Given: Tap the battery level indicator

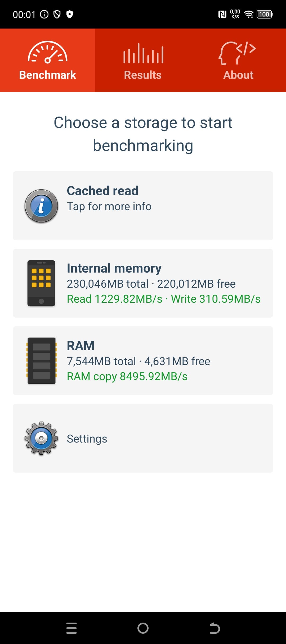Looking at the screenshot, I should 265,14.
